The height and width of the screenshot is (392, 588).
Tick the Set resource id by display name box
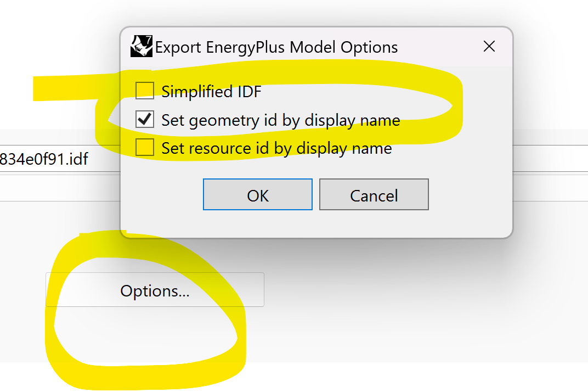[x=145, y=147]
